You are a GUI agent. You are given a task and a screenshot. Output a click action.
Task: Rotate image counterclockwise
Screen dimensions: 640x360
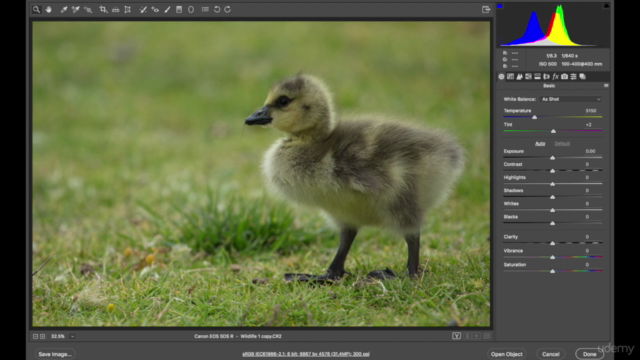pos(217,9)
